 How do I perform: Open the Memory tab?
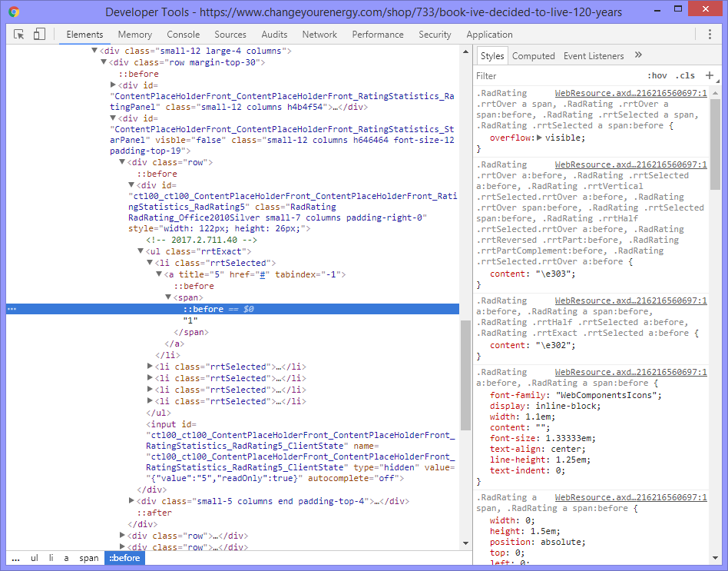click(x=134, y=35)
